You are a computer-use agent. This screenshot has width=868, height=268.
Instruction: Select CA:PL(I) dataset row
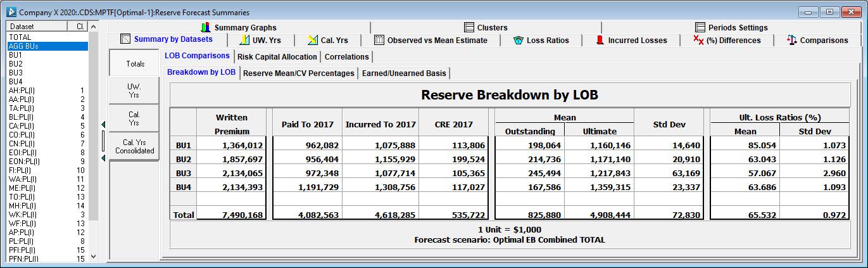click(x=47, y=126)
